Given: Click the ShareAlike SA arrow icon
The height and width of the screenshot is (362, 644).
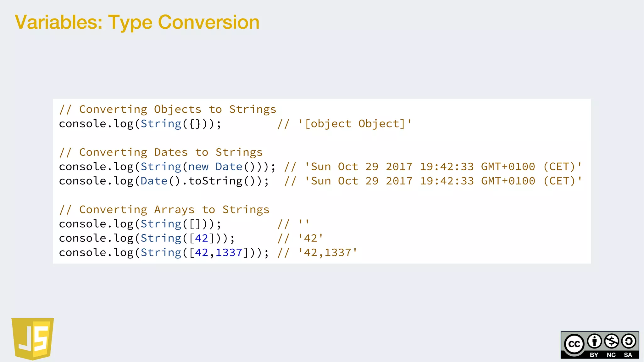Looking at the screenshot, I should click(629, 341).
